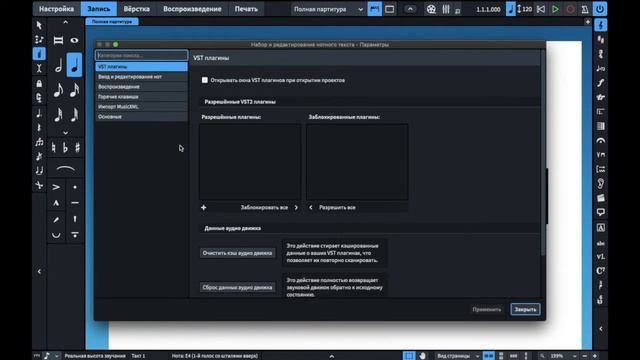Collapse the left panel with arrow
640x360 pixels.
39,271
